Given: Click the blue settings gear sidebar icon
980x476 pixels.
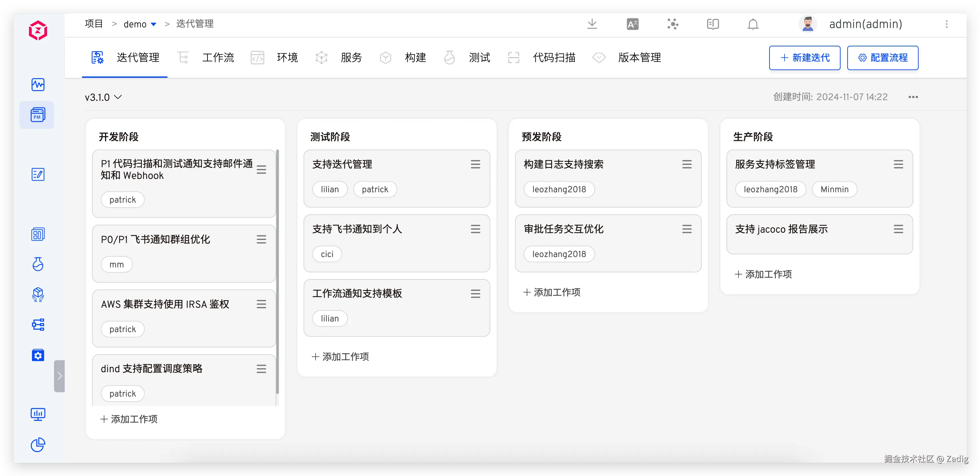Looking at the screenshot, I should coord(38,355).
